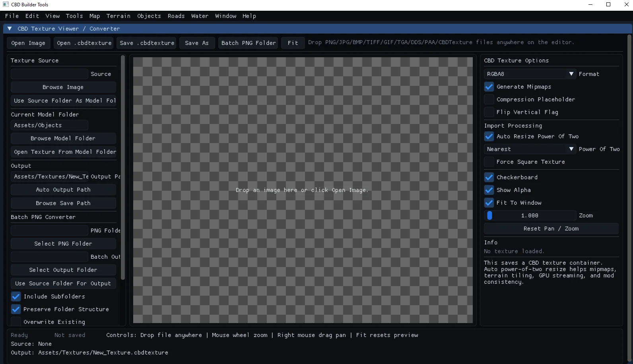Open the Tools menu
This screenshot has height=364, width=633.
coord(74,16)
